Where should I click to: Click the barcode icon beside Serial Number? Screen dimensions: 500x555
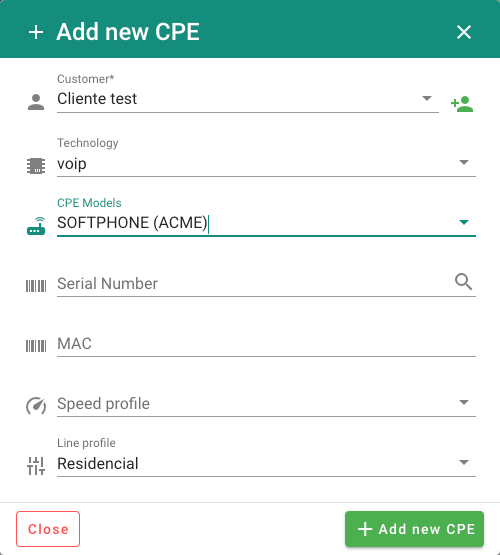pos(36,286)
